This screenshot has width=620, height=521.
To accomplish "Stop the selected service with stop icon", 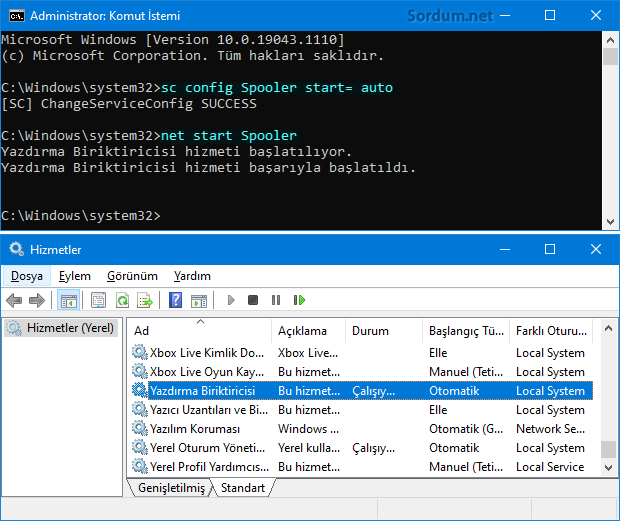I will (253, 300).
